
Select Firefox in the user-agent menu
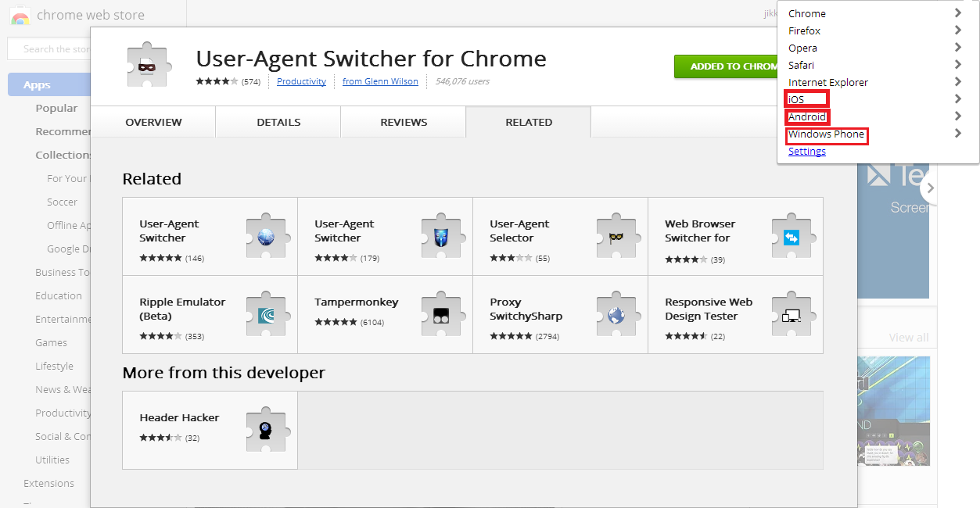(804, 30)
